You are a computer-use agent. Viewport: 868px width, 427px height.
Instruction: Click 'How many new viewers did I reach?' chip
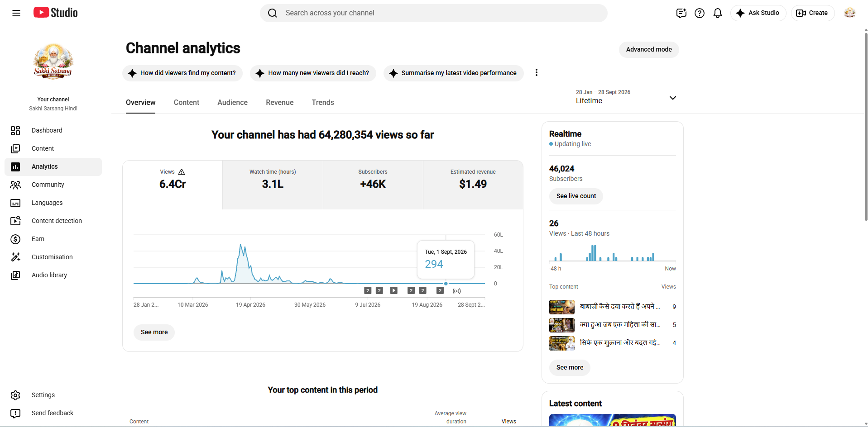pos(313,73)
